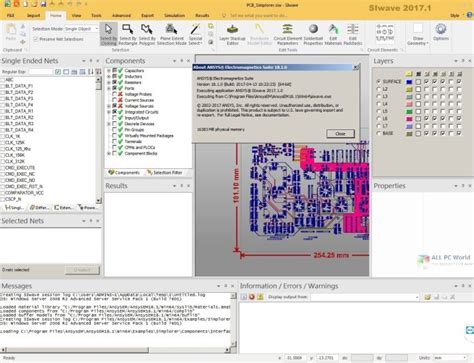Switch to the Import ribbon tab

point(33,15)
